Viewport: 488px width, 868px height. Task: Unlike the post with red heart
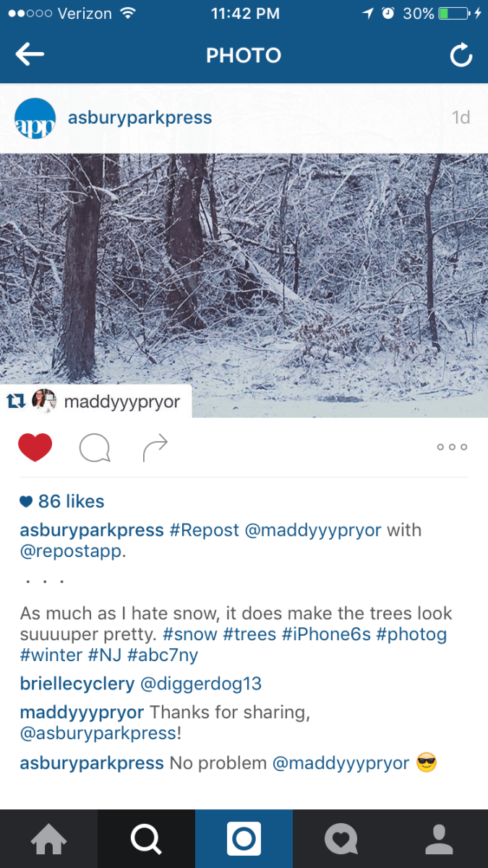click(x=35, y=448)
